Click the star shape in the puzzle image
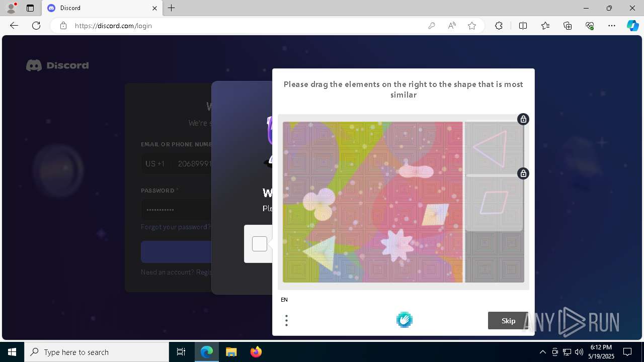 [x=397, y=245]
